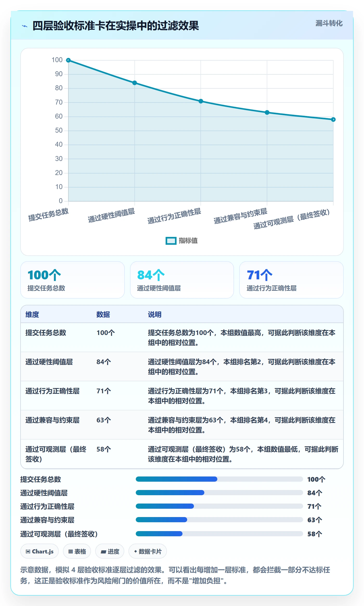Viewport: 364px width, 606px height.
Task: Toggle the 指标值 legend color box
Action: point(171,241)
